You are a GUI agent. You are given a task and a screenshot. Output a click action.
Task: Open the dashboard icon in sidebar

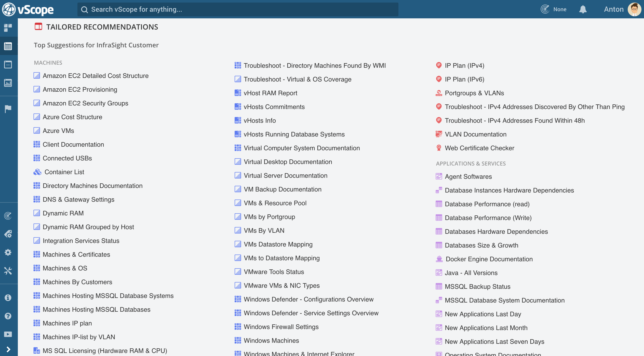[x=8, y=28]
